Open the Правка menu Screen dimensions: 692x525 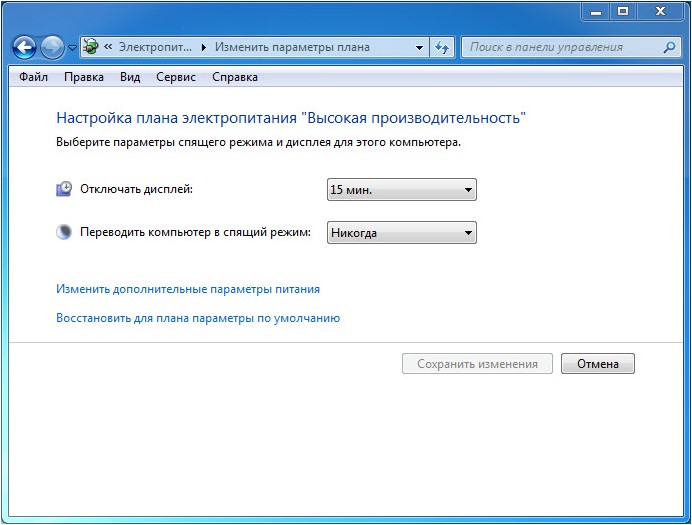(84, 77)
